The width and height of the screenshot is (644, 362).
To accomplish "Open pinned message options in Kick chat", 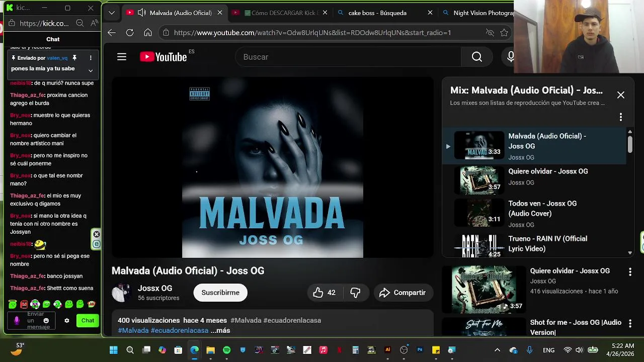I will [91, 58].
